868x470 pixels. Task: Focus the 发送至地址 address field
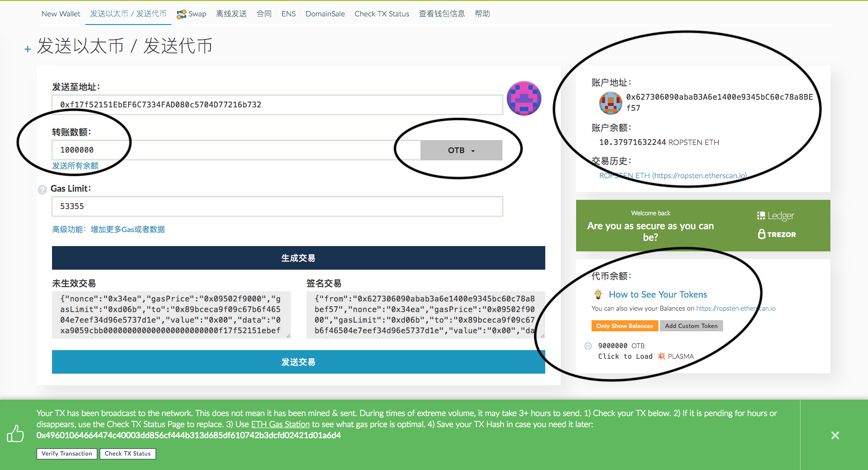(x=277, y=104)
